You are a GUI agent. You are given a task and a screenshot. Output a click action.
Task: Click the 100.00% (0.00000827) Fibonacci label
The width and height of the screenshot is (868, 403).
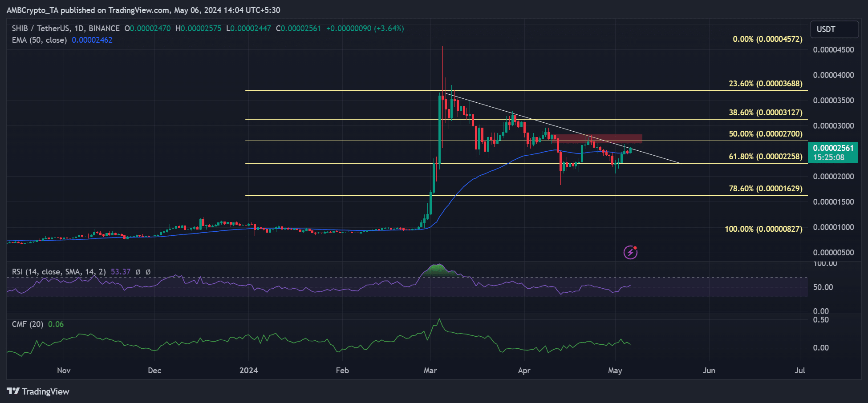(x=763, y=229)
